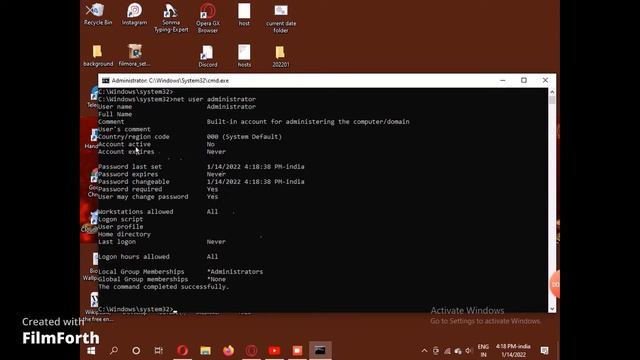Select the hosts file on desktop
This screenshot has width=640, height=360.
(244, 56)
